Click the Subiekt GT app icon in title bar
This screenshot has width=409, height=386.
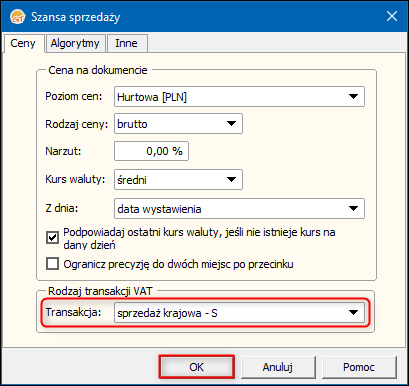tap(17, 17)
